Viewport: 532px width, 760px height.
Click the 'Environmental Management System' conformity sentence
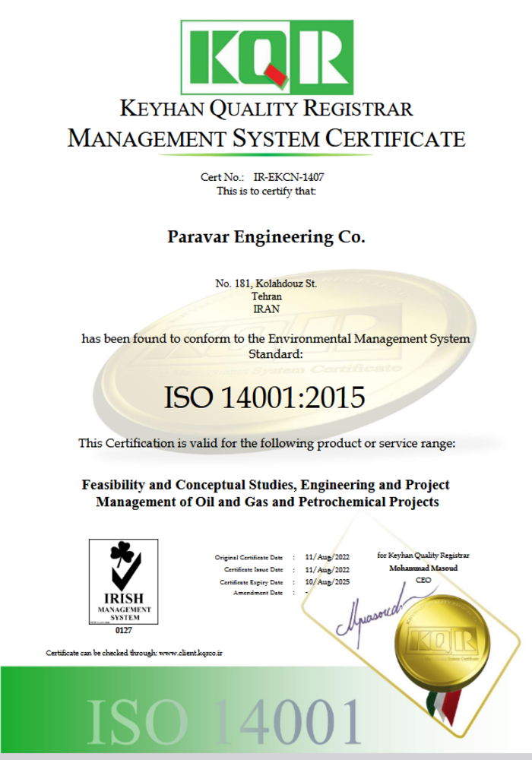(x=276, y=338)
